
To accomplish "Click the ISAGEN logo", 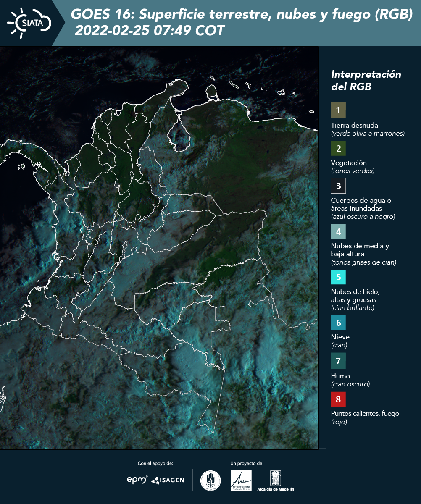I will click(168, 480).
